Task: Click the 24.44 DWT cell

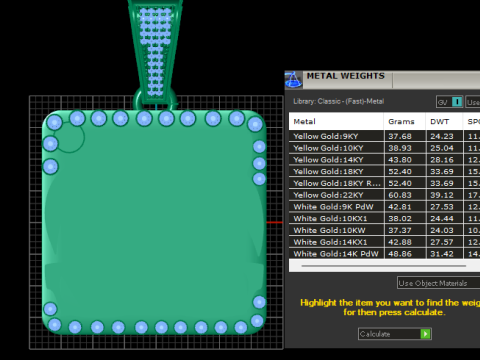Action: click(444, 218)
